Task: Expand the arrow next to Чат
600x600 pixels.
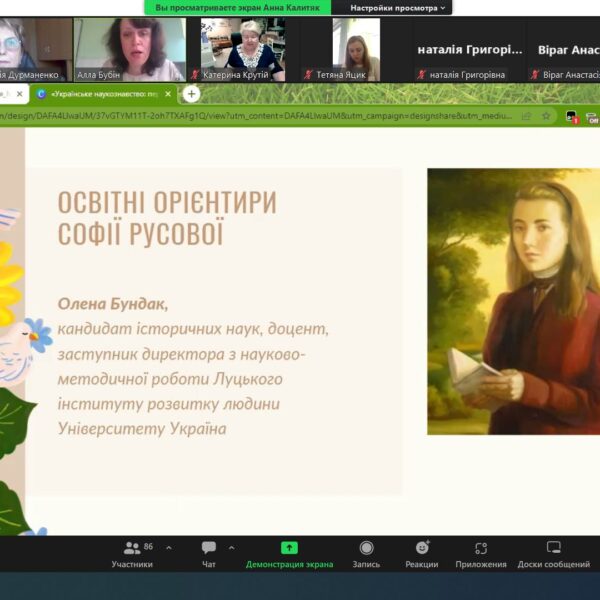Action: coord(232,548)
